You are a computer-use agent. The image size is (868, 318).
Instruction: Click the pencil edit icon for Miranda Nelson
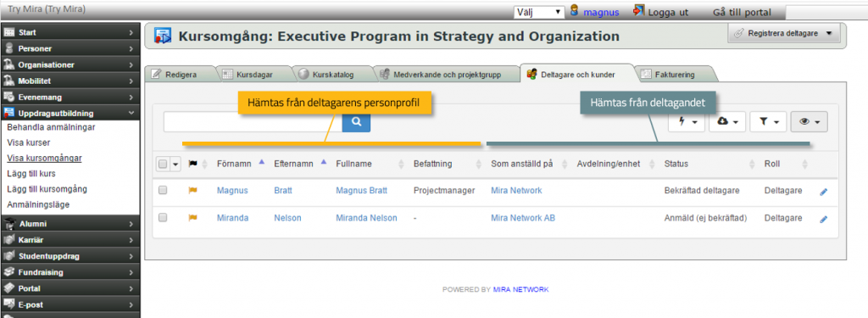824,219
